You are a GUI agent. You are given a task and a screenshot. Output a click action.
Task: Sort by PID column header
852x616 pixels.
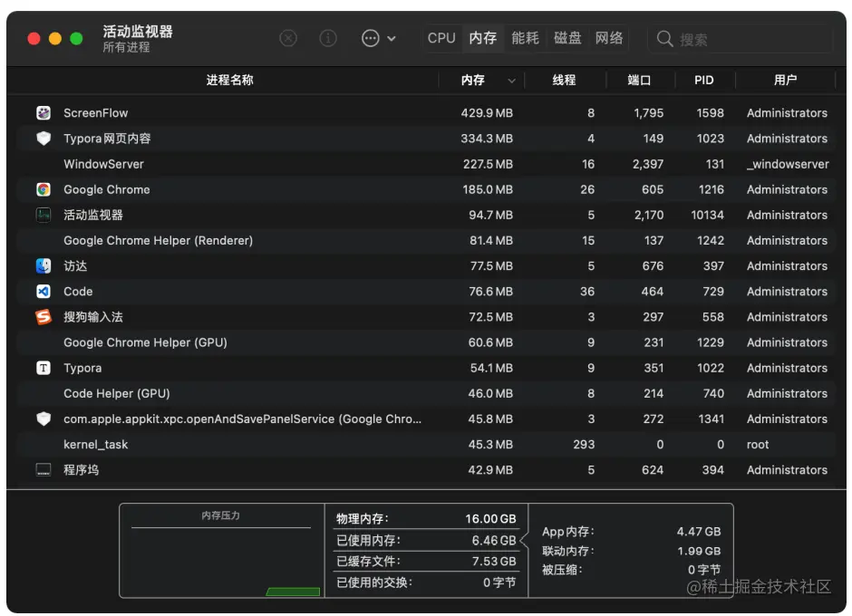tap(703, 81)
